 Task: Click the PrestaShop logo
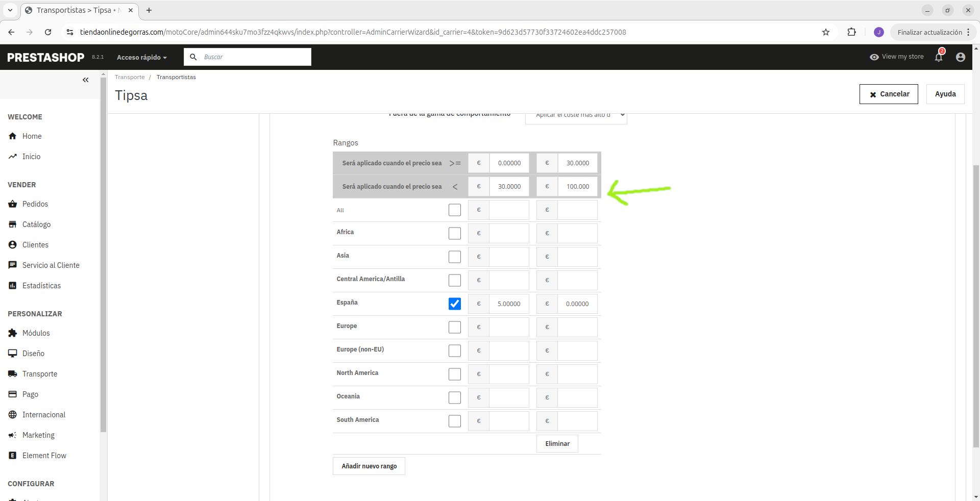point(46,57)
